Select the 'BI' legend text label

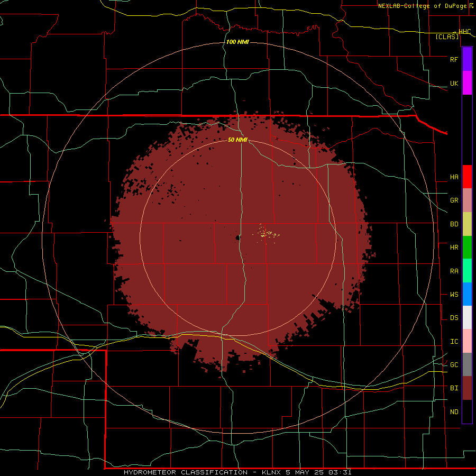coord(454,388)
